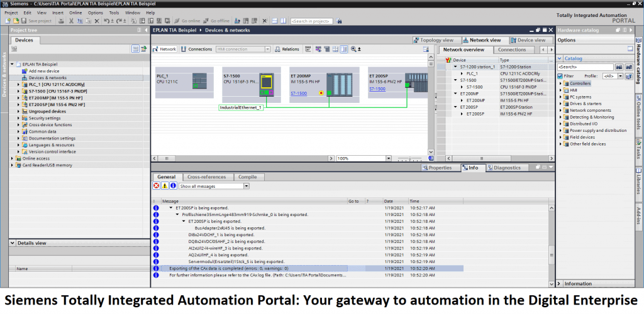Image resolution: width=644 pixels, height=314 pixels.
Task: Select Add new device in project tree
Action: (x=44, y=71)
